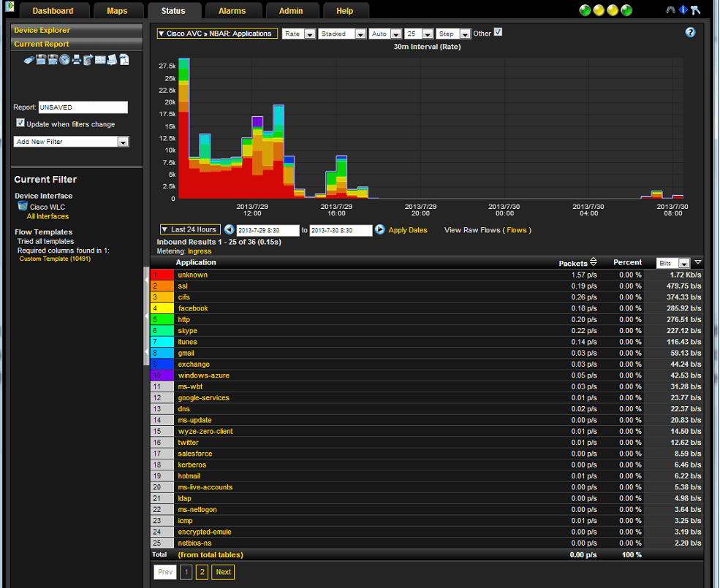Screen dimensions: 720x588
Task: Open the ssl application link
Action: pos(183,286)
